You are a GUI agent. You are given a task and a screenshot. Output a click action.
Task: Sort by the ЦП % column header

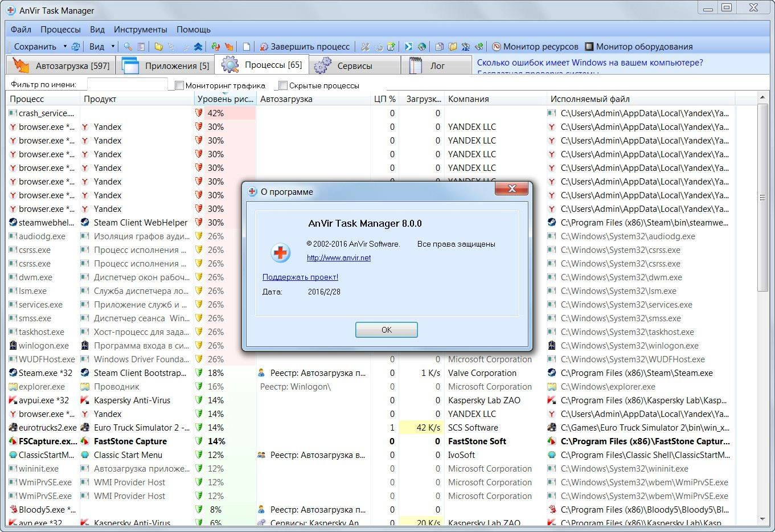(384, 99)
